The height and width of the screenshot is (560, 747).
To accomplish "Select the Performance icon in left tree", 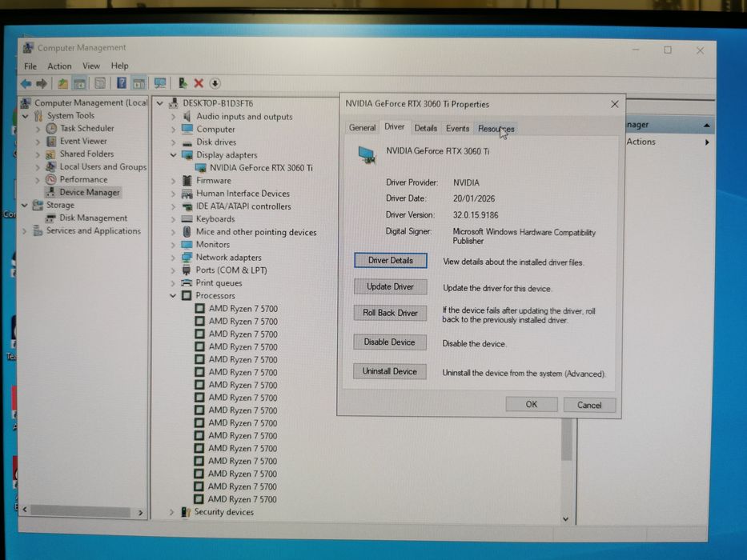I will pyautogui.click(x=51, y=179).
